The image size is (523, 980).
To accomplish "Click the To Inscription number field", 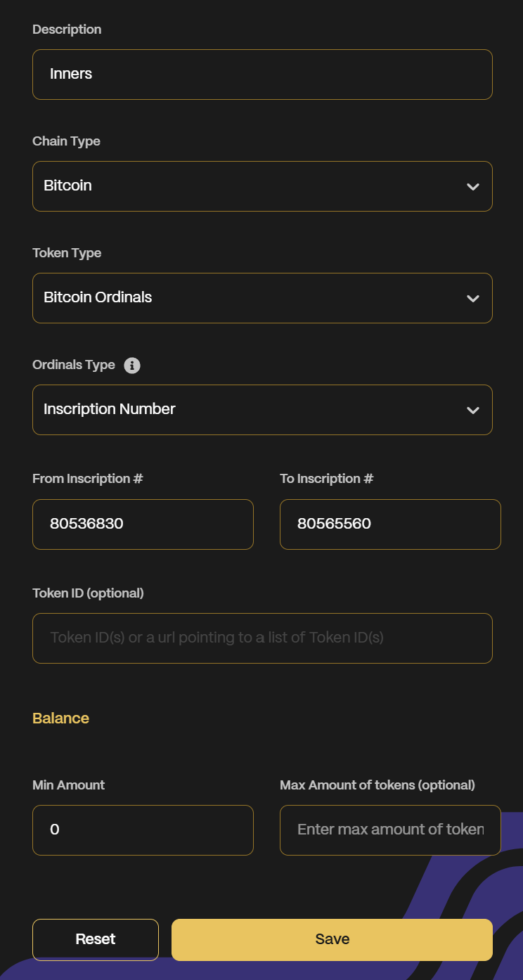I will [x=390, y=524].
